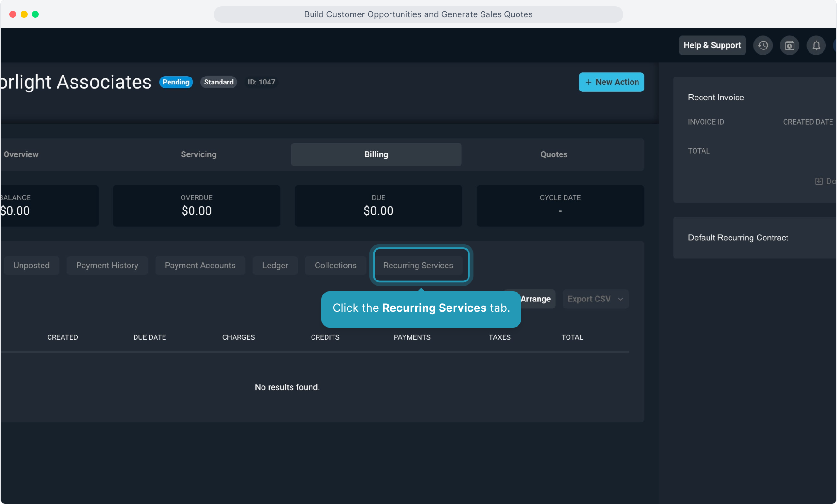Screen dimensions: 837x504
Task: Sort by the DUE DATE column header
Action: pos(149,337)
